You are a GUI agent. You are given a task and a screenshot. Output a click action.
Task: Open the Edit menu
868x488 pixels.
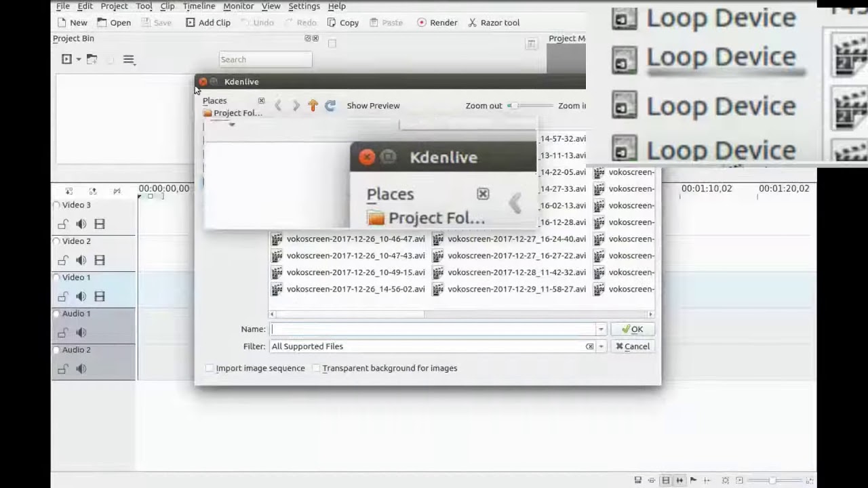pos(85,6)
